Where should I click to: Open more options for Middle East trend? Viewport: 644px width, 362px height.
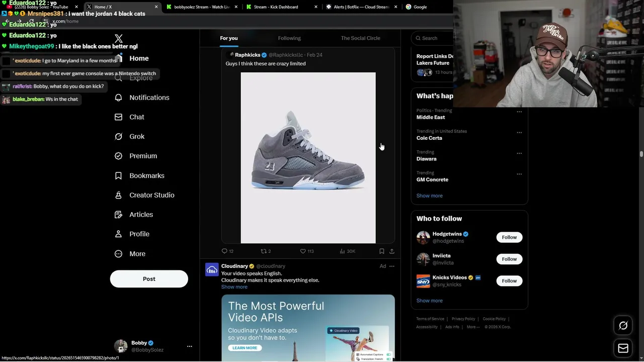click(x=519, y=112)
